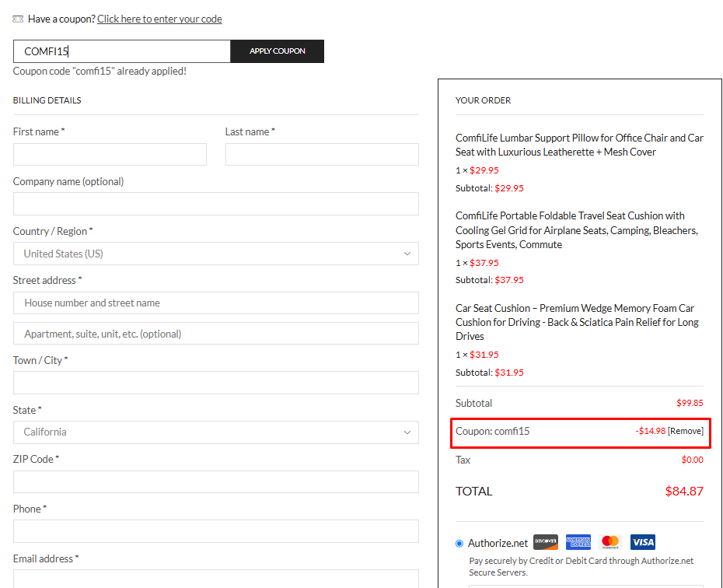Click the ComfiLife Lumbar Support Pillow product name

[x=579, y=145]
